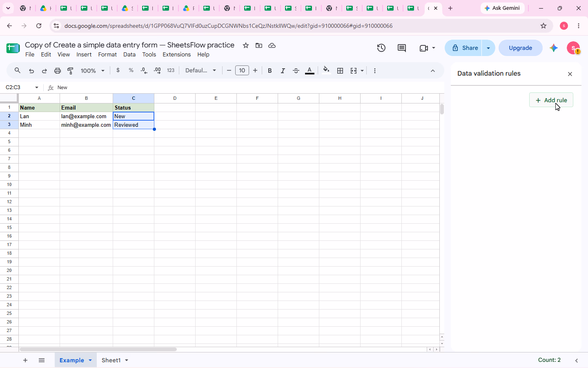The image size is (588, 368).
Task: Open the Extensions menu
Action: click(176, 54)
